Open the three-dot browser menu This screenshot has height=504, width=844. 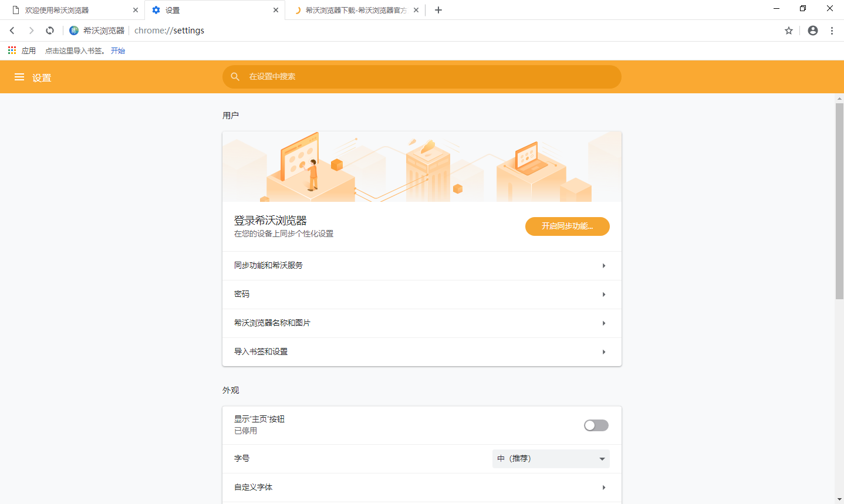pyautogui.click(x=832, y=30)
